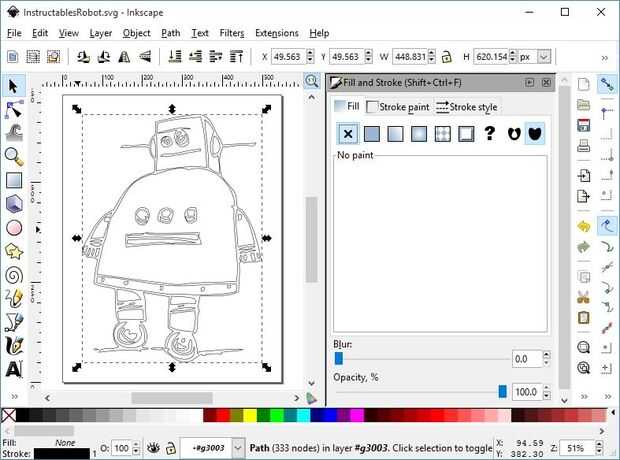Switch to the Stroke style tab
This screenshot has height=460, width=620.
point(467,107)
